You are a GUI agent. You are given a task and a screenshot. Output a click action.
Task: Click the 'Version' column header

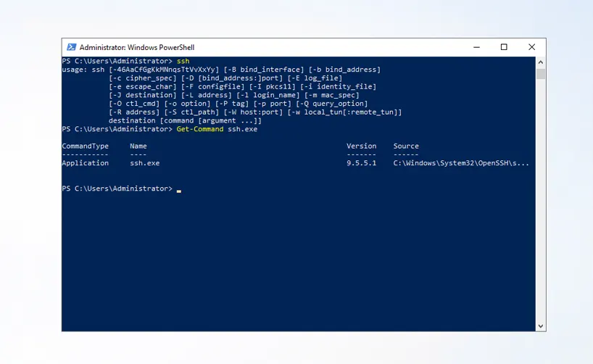tap(362, 146)
